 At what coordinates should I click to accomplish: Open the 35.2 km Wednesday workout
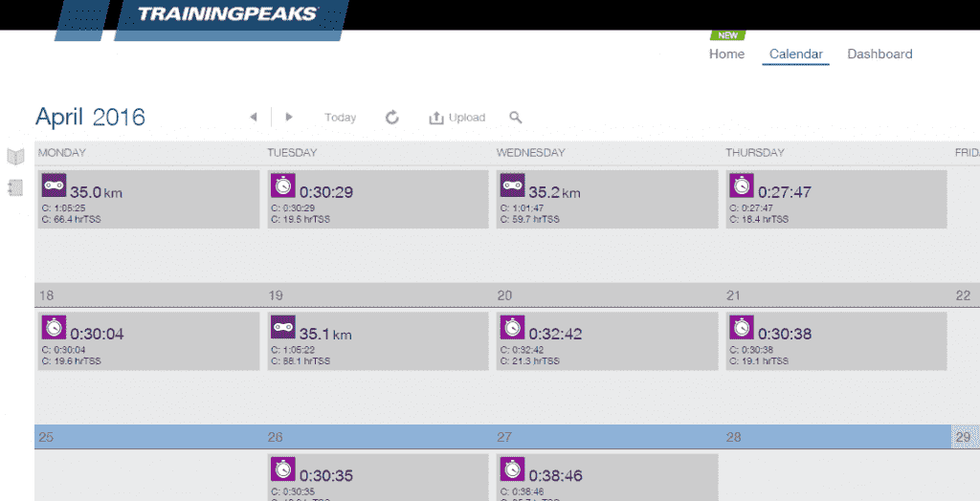coord(607,200)
